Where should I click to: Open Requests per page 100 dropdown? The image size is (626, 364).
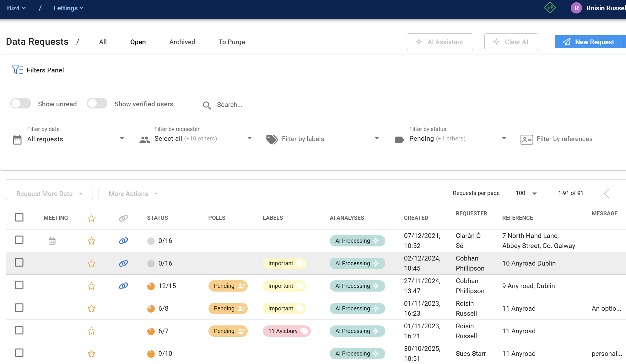click(527, 193)
